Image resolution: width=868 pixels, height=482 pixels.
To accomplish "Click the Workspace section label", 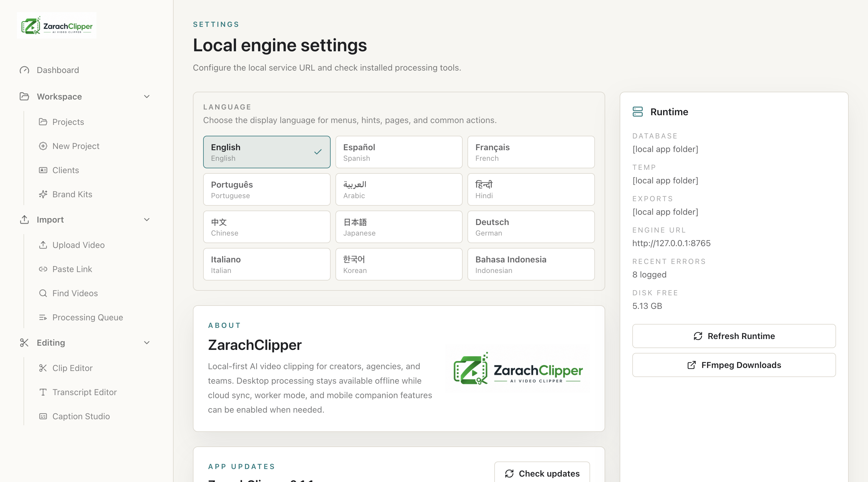I will point(59,97).
